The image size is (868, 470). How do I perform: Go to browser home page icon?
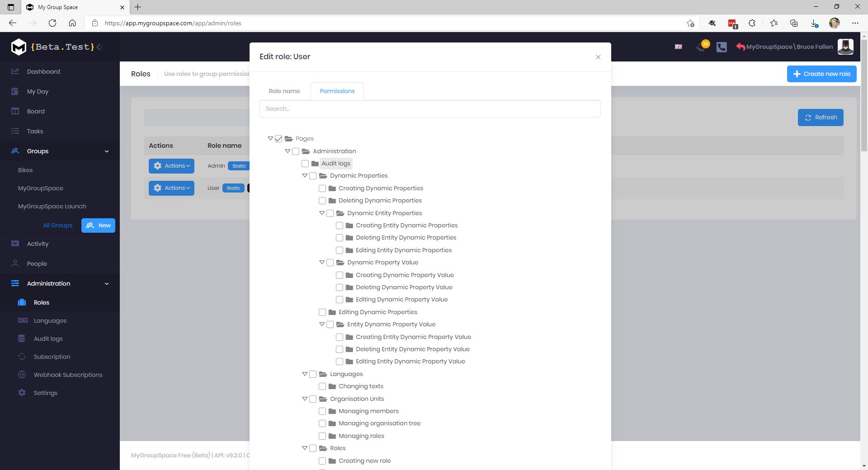point(72,23)
